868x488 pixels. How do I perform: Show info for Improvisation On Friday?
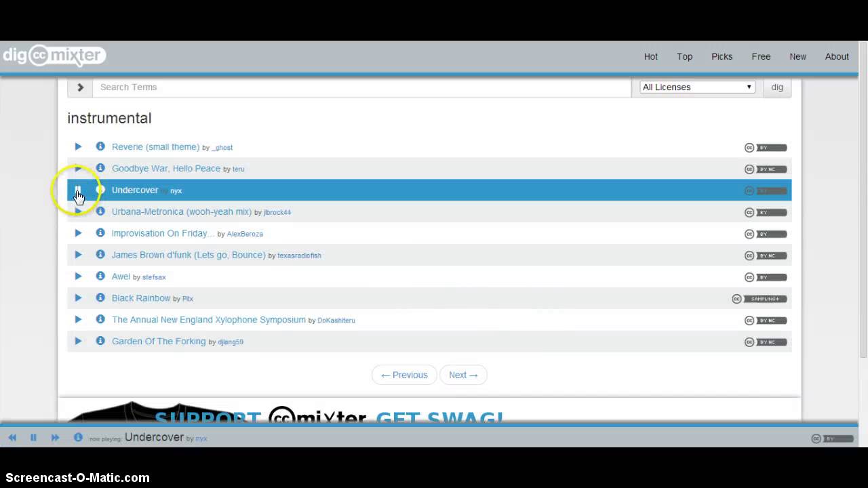tap(100, 233)
